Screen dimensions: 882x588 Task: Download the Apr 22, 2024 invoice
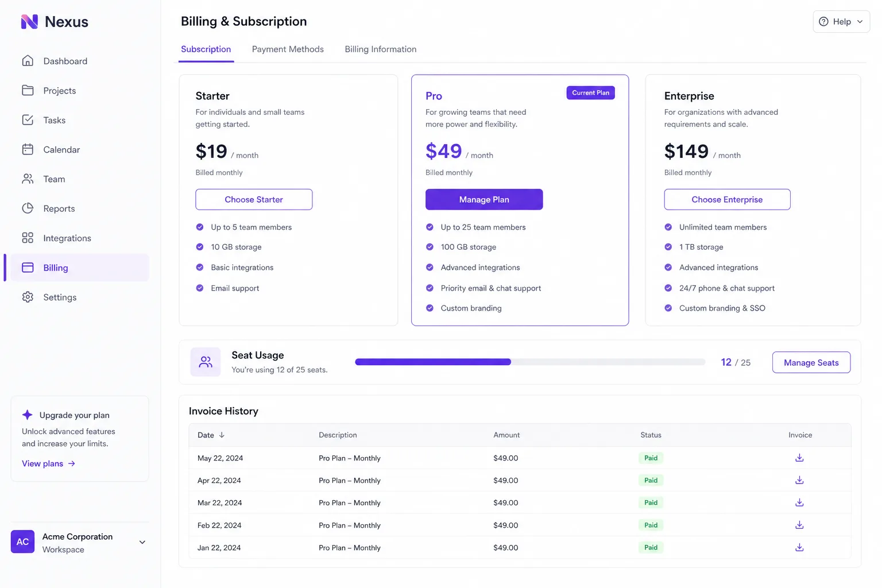pos(799,480)
